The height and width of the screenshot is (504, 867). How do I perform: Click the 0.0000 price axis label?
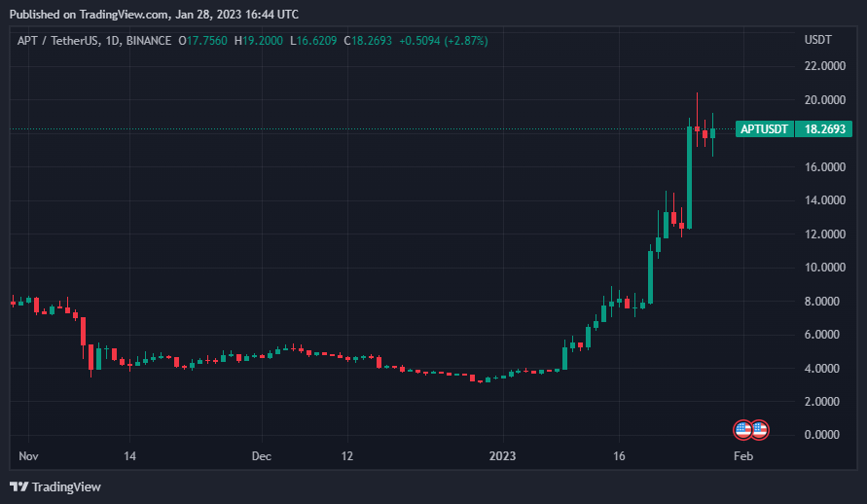(x=821, y=435)
